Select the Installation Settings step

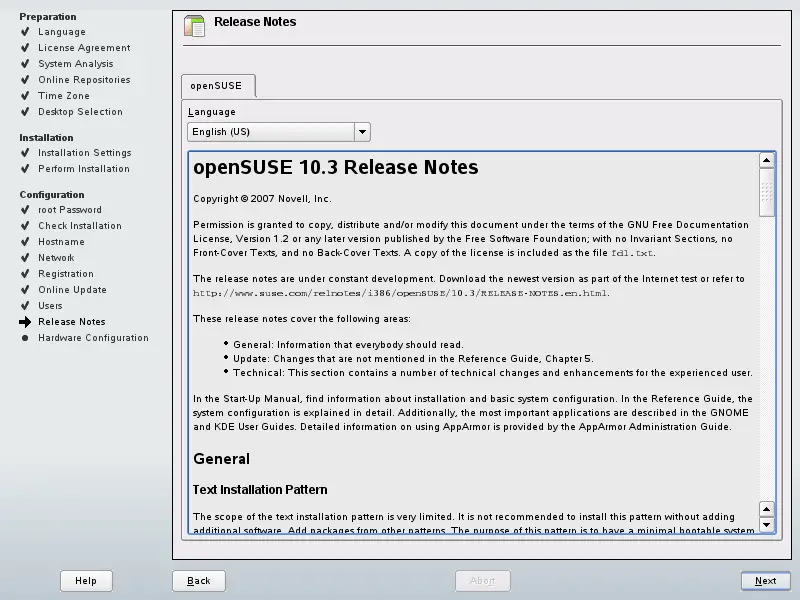click(85, 153)
